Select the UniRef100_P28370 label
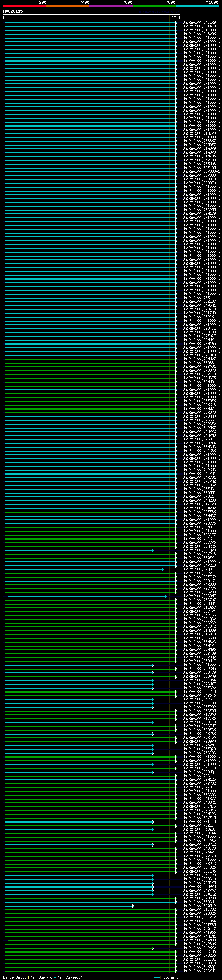This screenshot has height=980, width=222. pyautogui.click(x=199, y=183)
